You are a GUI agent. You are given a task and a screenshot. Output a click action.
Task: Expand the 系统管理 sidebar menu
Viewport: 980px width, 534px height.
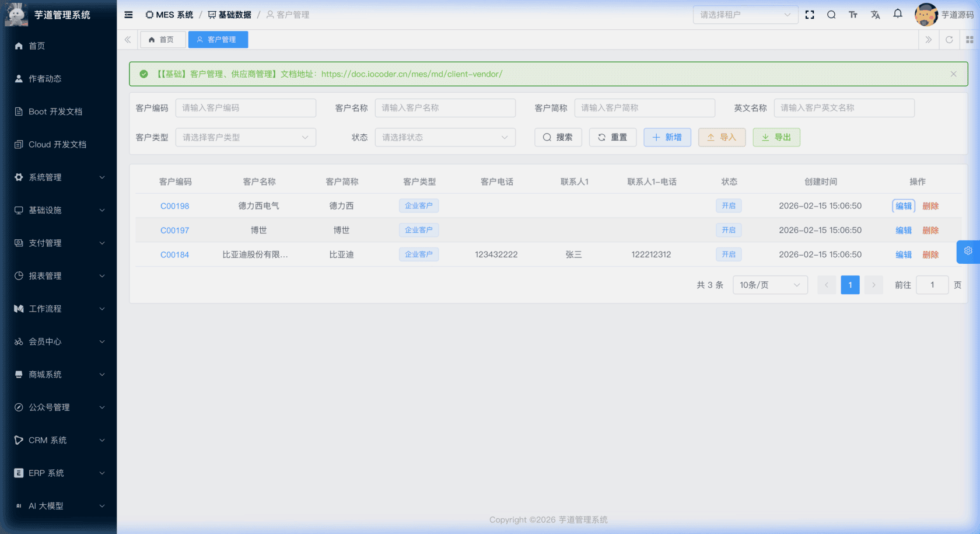[x=58, y=177]
